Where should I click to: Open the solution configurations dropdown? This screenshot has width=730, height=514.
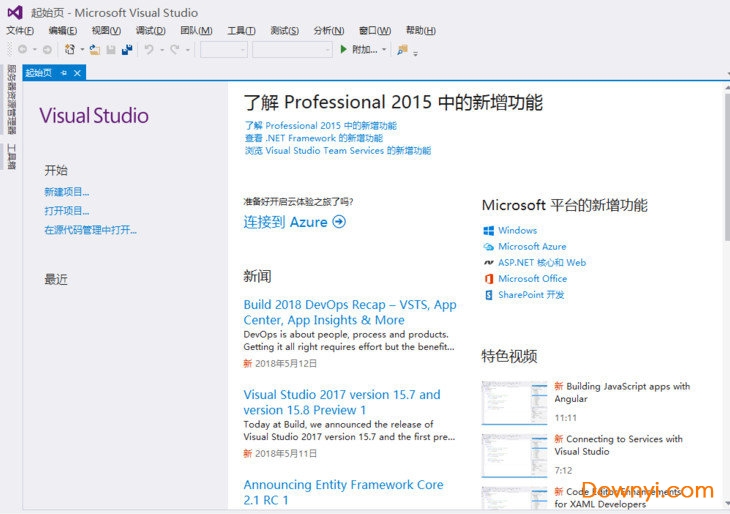(223, 49)
